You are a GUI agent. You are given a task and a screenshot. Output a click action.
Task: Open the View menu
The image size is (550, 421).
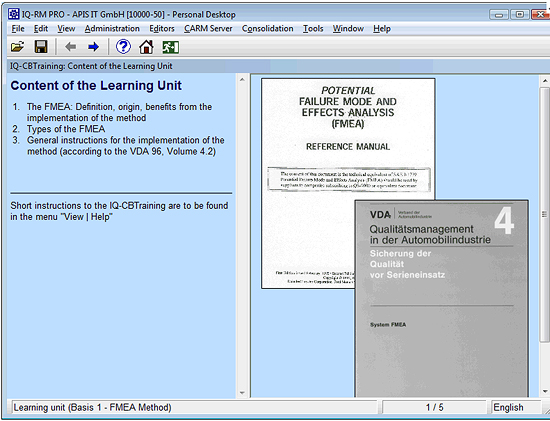point(66,29)
